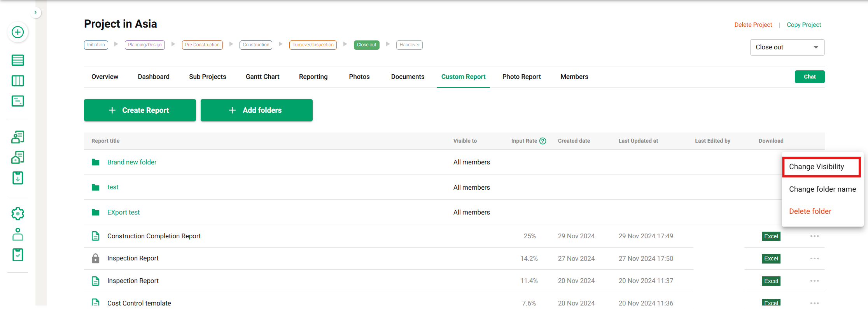Viewport: 868px width, 309px height.
Task: Click the Add folders button
Action: point(257,110)
